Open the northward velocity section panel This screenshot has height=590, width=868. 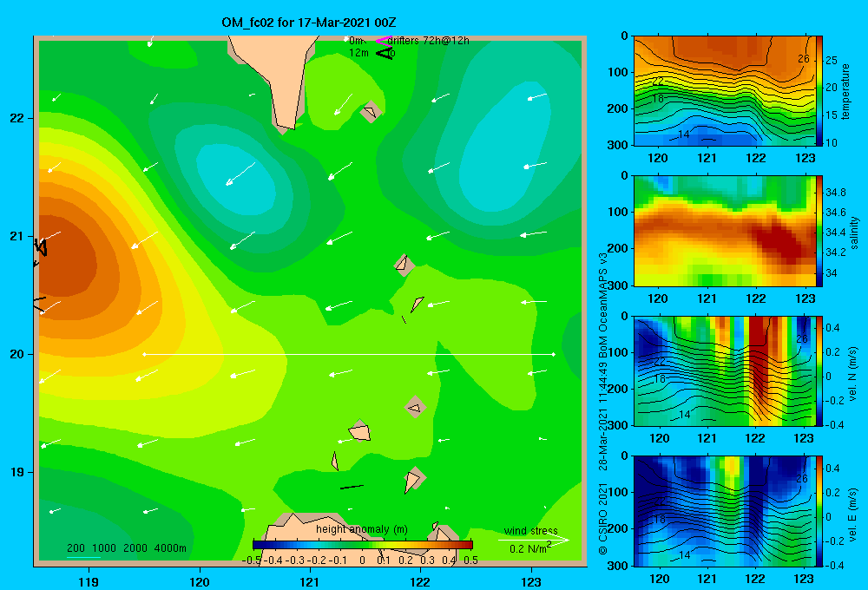click(x=725, y=370)
